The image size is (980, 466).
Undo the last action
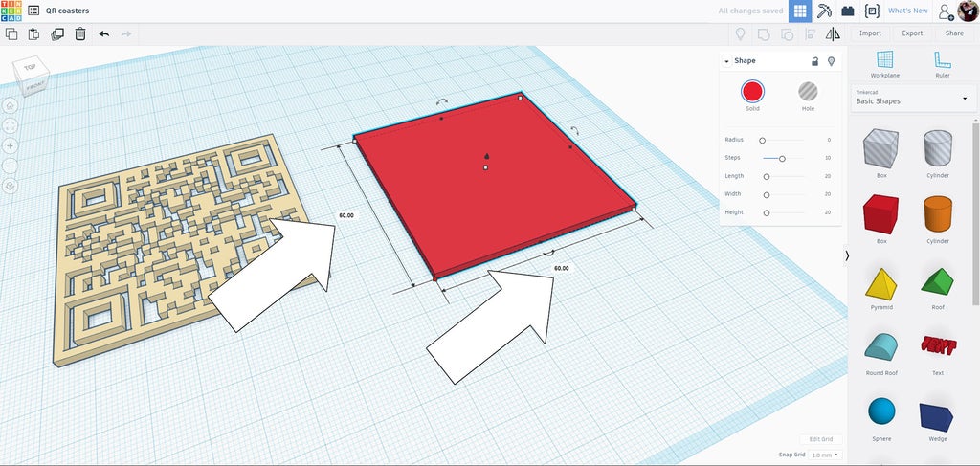pyautogui.click(x=103, y=33)
